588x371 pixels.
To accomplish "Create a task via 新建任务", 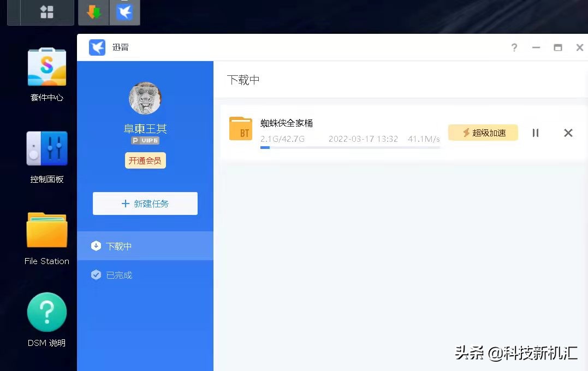I will click(145, 203).
